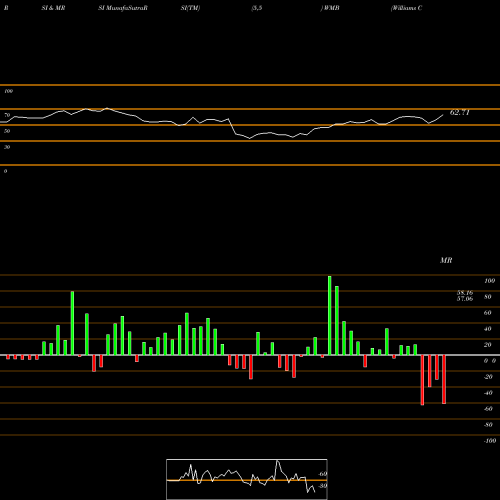Click the 80 label on MR axis
This screenshot has width=500, height=500.
(488, 297)
